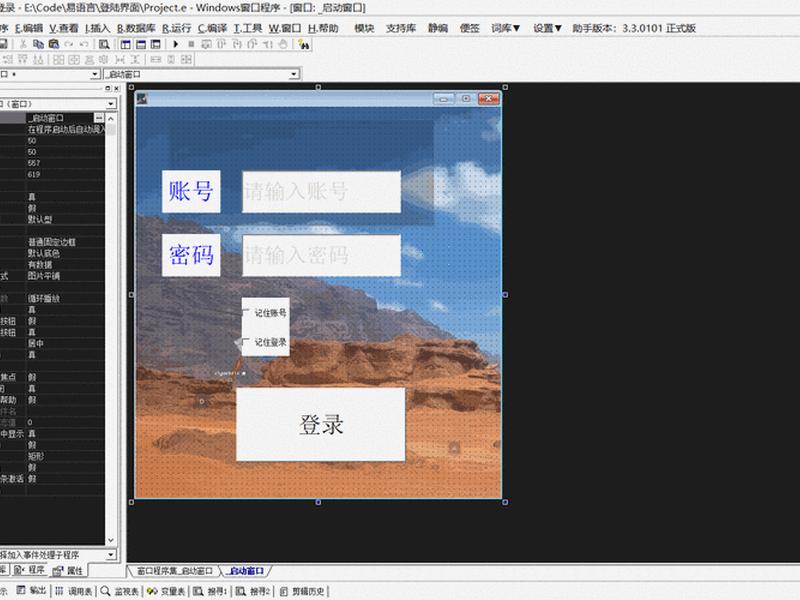Image resolution: width=800 pixels, height=600 pixels.
Task: Click the 请输入账号 input field
Action: 321,191
